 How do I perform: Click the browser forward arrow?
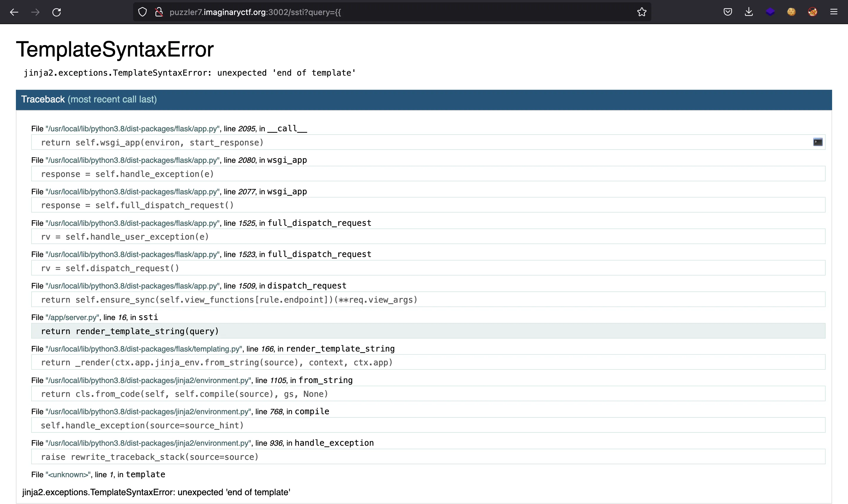click(35, 12)
